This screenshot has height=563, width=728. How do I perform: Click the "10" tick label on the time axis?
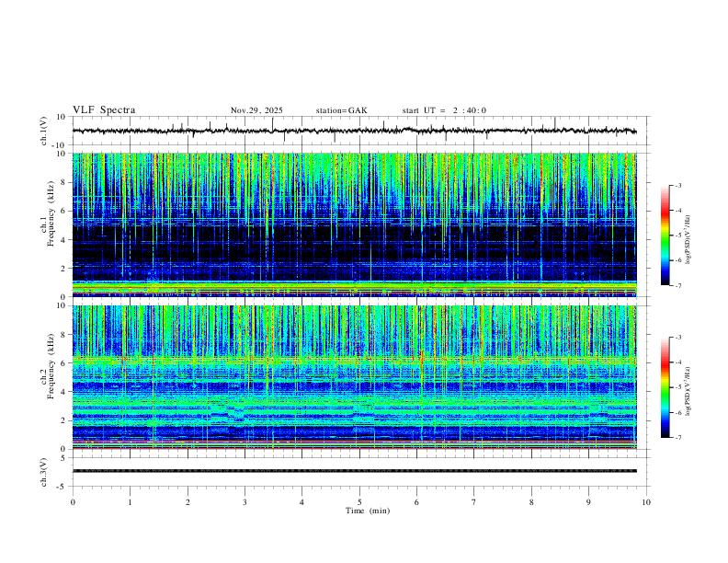tap(646, 502)
